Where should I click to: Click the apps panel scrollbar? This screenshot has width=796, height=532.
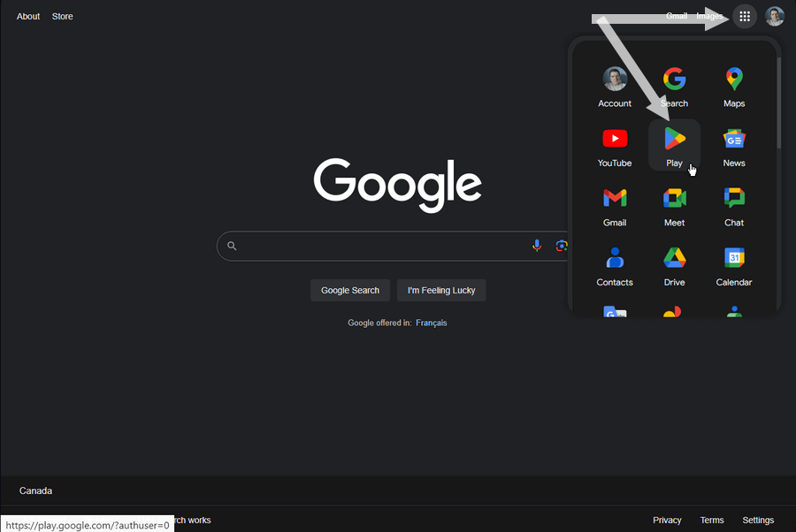coord(778,103)
